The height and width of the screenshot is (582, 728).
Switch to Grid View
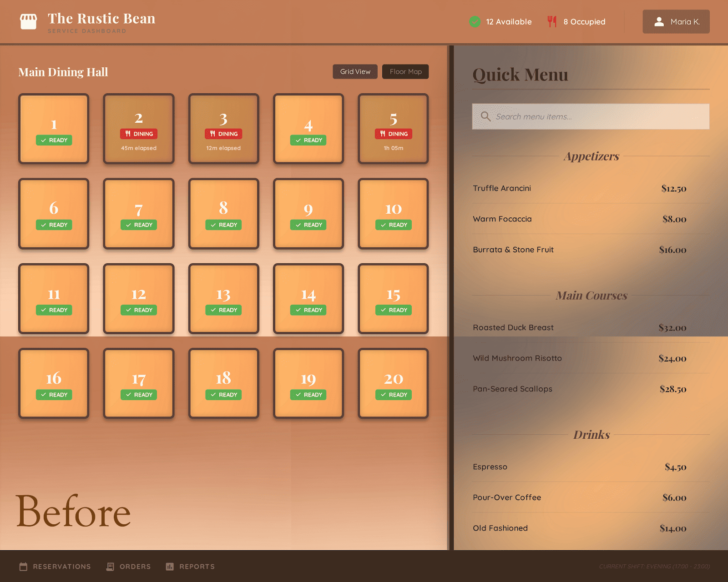pyautogui.click(x=355, y=72)
